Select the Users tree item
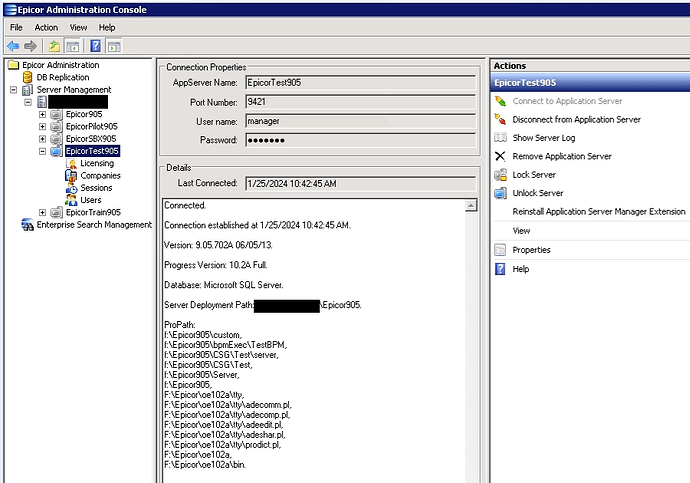The image size is (690, 483). pos(91,201)
